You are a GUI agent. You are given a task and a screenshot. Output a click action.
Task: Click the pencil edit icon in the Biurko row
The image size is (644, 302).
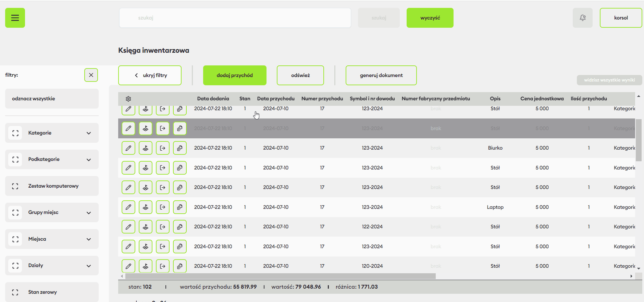pyautogui.click(x=128, y=148)
